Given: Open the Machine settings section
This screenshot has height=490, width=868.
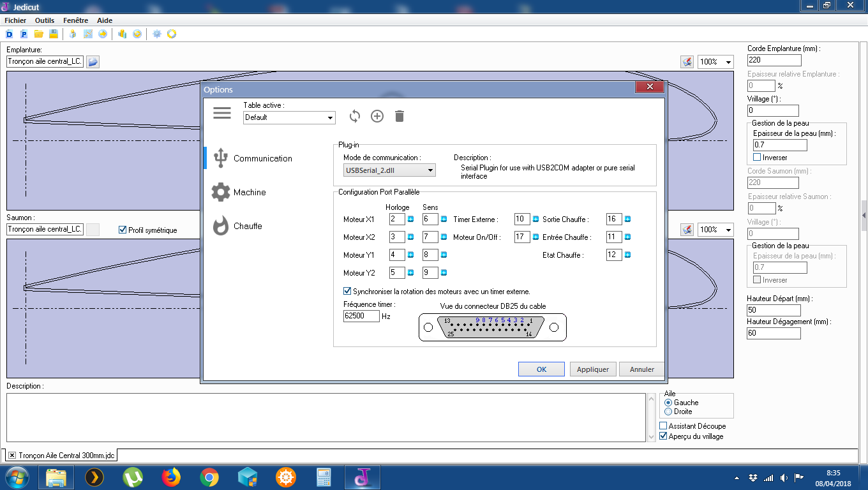Looking at the screenshot, I should [x=249, y=192].
